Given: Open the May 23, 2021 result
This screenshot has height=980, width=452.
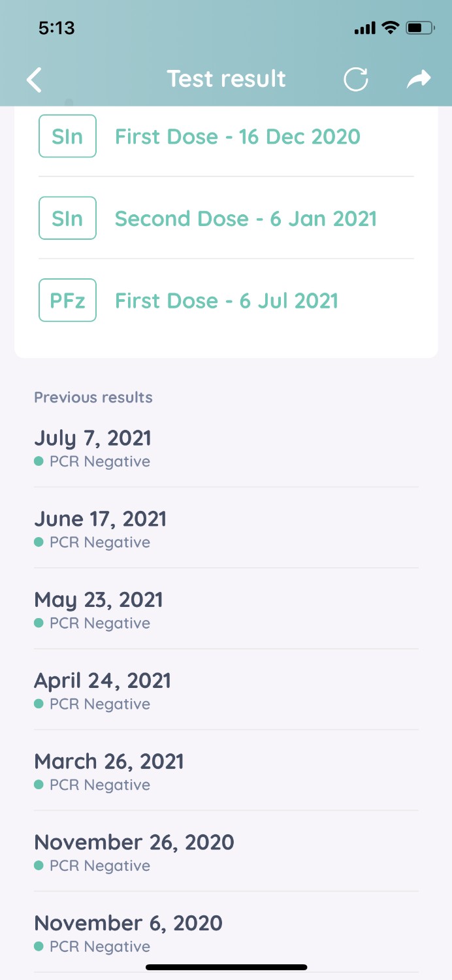Looking at the screenshot, I should tap(226, 610).
